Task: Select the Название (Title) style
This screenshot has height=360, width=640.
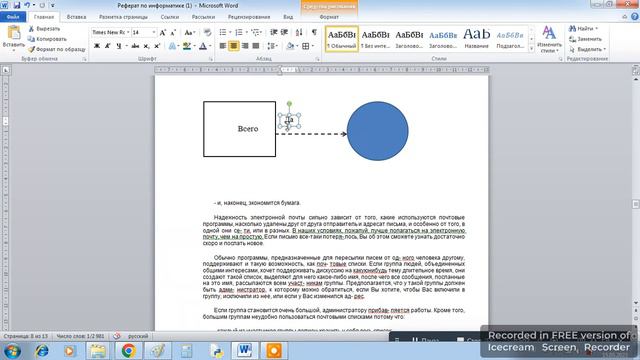Action: pyautogui.click(x=476, y=39)
